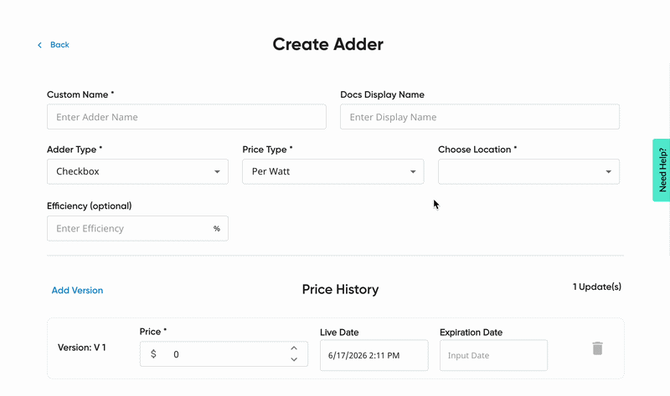Click the Add Version link

click(77, 290)
